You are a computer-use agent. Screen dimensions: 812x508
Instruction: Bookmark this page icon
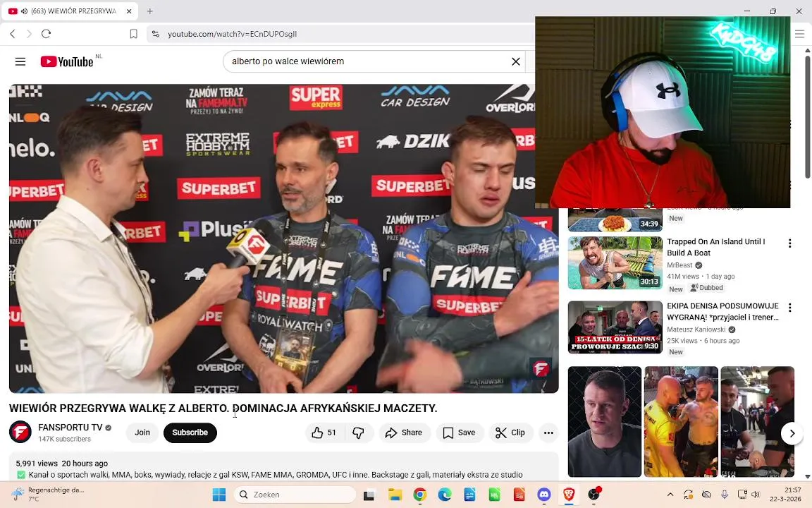click(x=134, y=34)
